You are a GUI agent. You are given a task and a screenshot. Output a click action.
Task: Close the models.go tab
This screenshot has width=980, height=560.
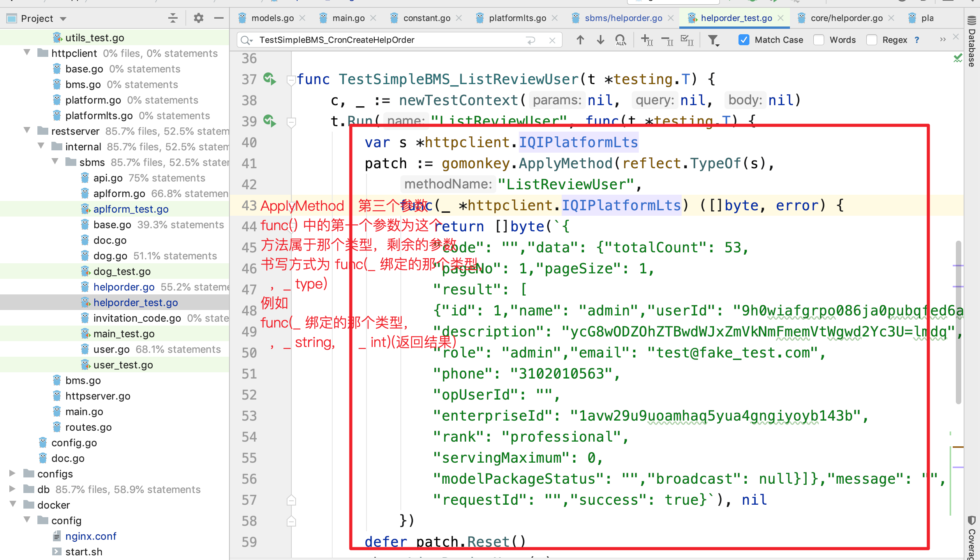(302, 18)
